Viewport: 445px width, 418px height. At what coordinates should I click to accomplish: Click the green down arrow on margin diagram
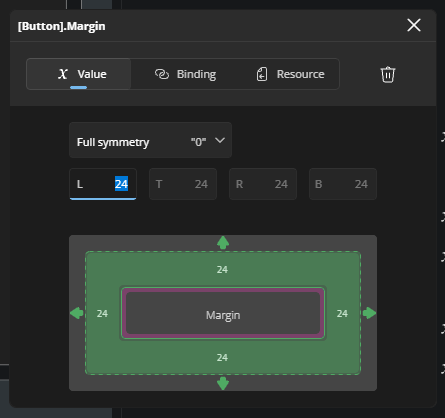point(223,383)
